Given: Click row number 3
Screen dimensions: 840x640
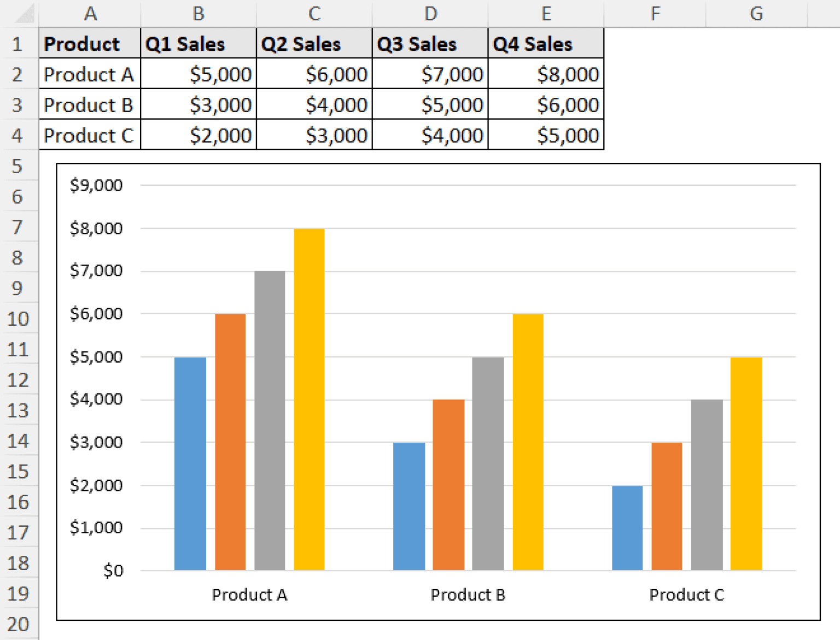Looking at the screenshot, I should [18, 105].
